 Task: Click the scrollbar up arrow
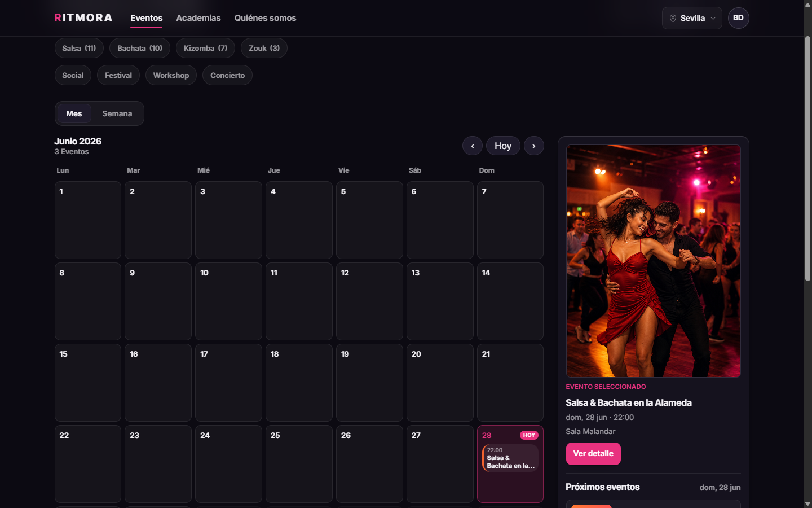pyautogui.click(x=807, y=4)
